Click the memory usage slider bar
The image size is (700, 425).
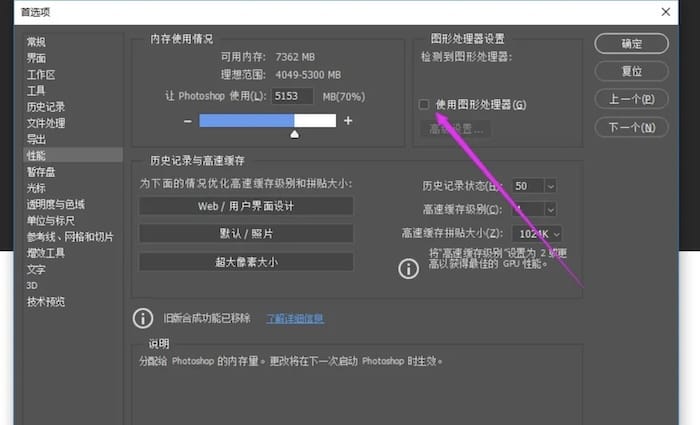[x=267, y=121]
